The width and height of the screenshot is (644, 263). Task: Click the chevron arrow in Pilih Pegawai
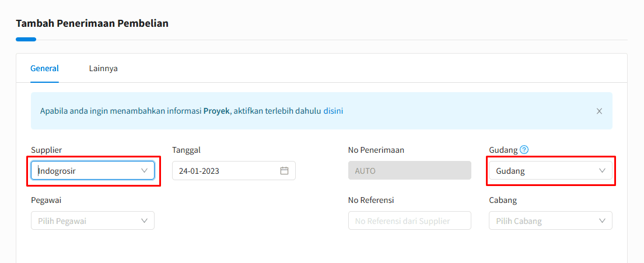point(144,221)
